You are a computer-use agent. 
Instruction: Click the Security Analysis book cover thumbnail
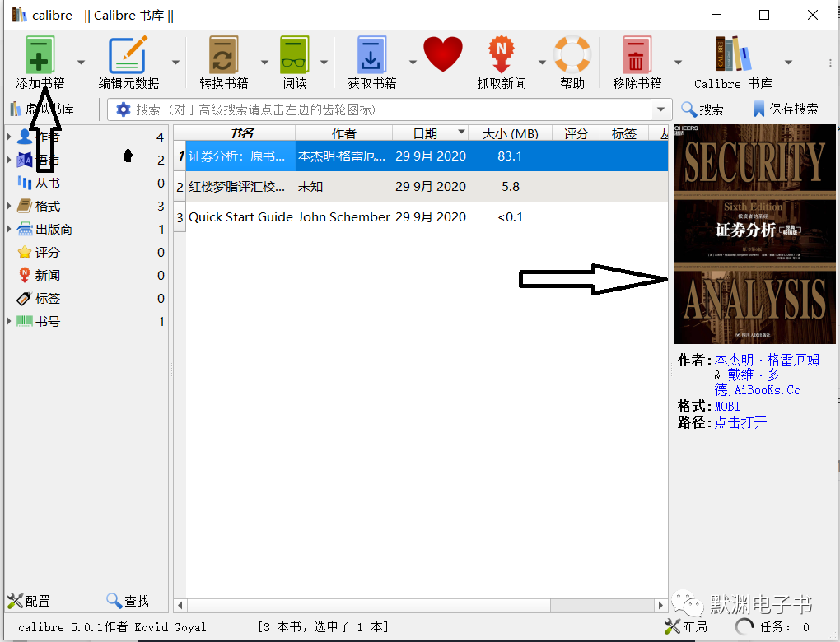pyautogui.click(x=754, y=234)
